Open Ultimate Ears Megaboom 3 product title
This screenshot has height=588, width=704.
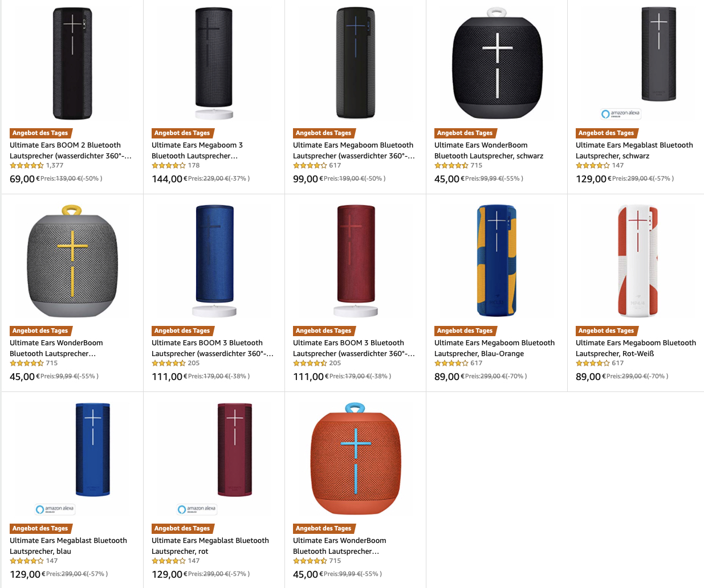point(197,150)
